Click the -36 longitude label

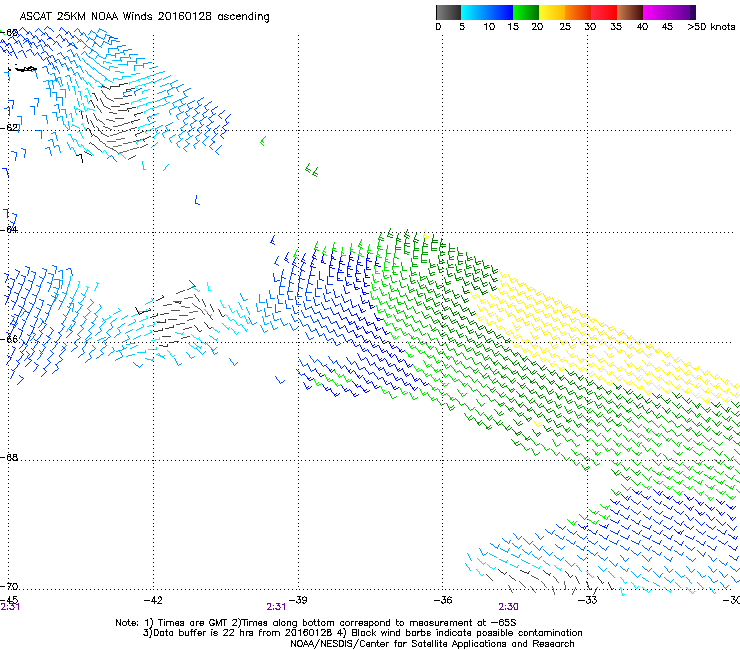click(x=443, y=600)
